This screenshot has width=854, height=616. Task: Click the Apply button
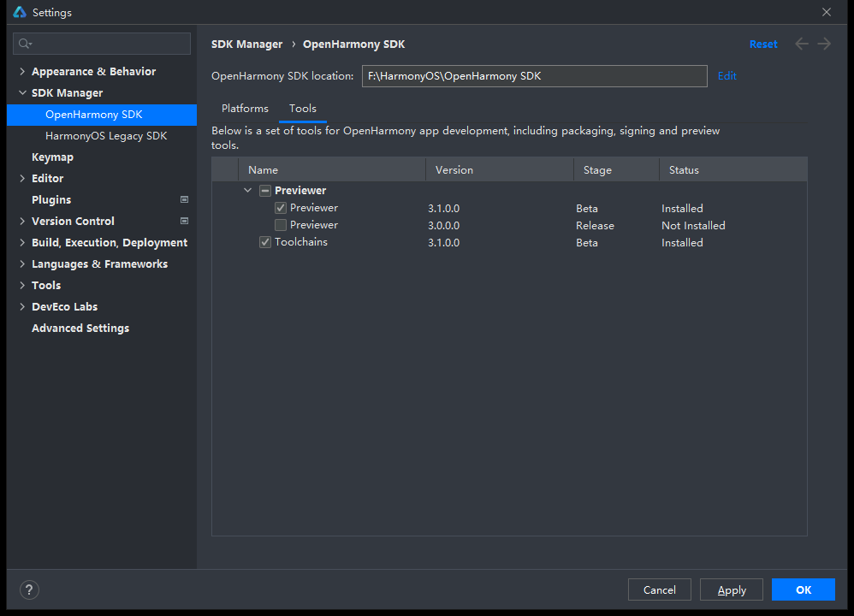click(731, 589)
